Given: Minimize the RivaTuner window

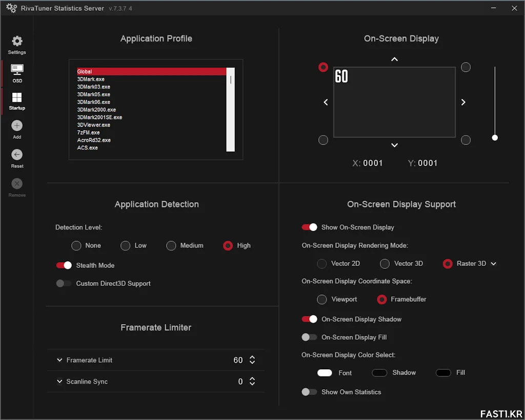Looking at the screenshot, I should [x=494, y=8].
